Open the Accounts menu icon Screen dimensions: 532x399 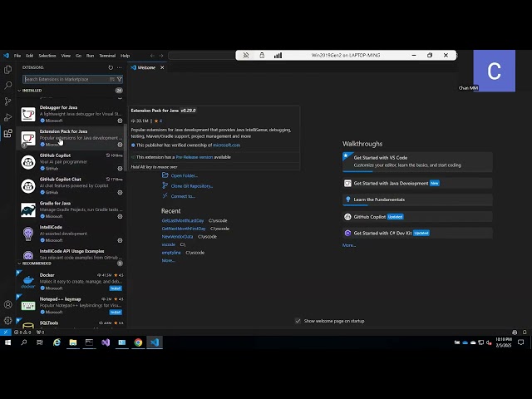(7, 305)
